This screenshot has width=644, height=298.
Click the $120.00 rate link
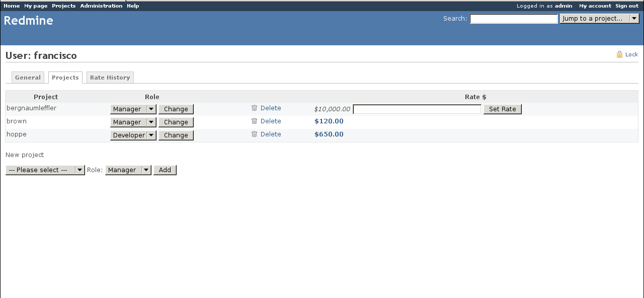[329, 121]
